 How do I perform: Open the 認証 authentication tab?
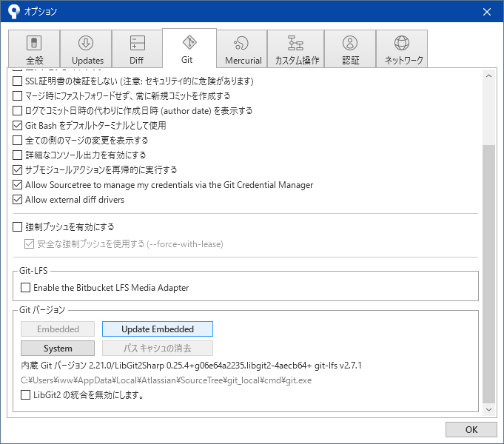(x=350, y=49)
